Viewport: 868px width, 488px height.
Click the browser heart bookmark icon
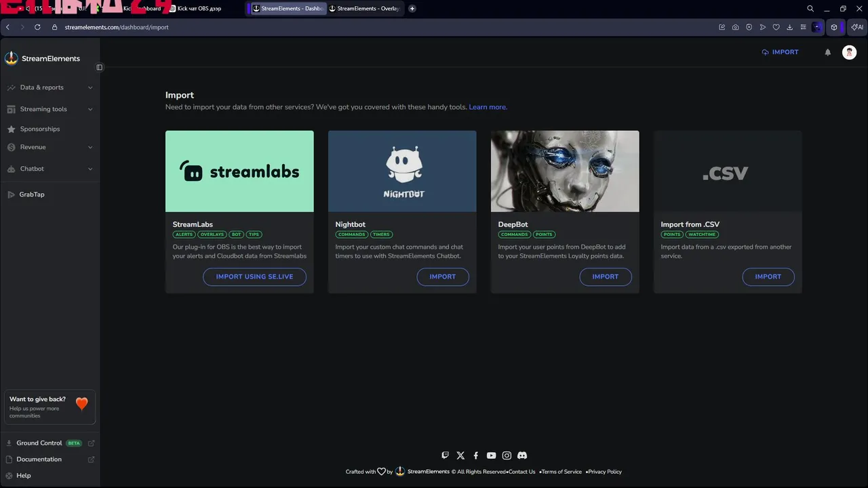point(776,27)
